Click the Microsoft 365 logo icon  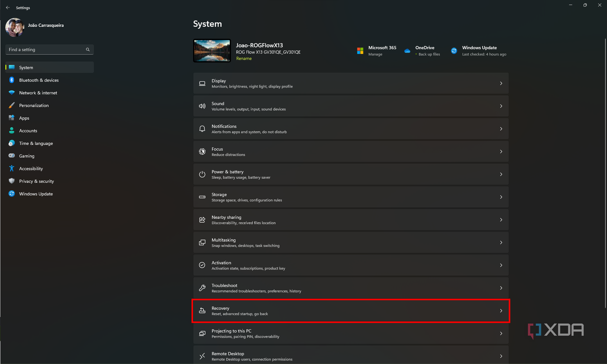point(360,51)
